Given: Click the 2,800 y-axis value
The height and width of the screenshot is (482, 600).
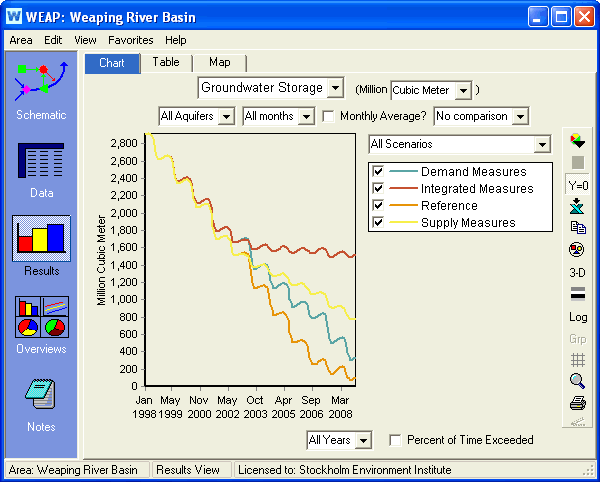Looking at the screenshot, I should [x=124, y=144].
